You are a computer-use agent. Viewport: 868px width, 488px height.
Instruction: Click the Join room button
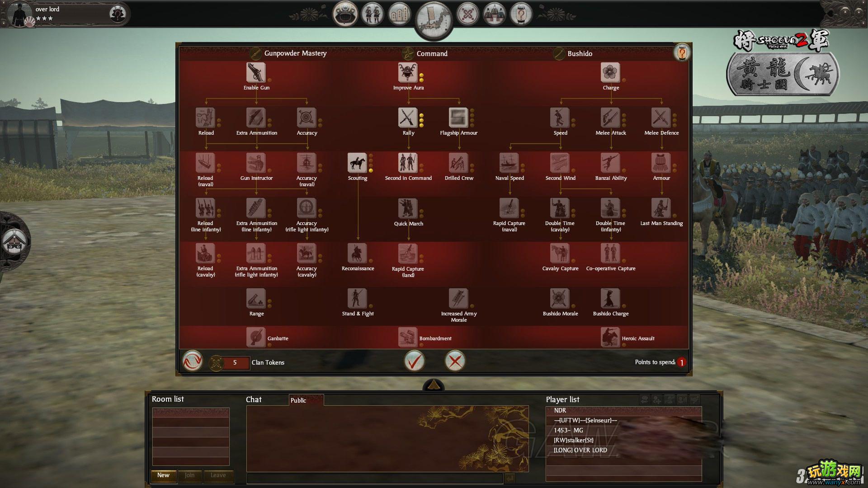tap(190, 475)
